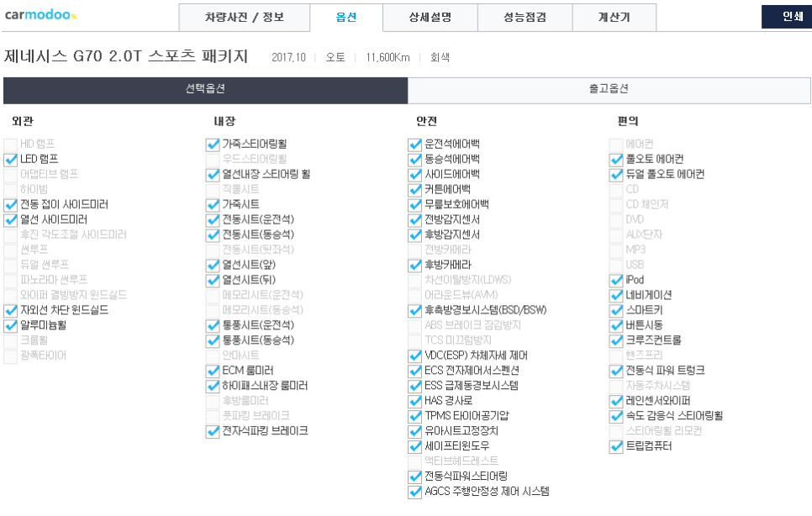Switch to 차량사진 / 정보 tab
812x516 pixels.
pyautogui.click(x=245, y=17)
